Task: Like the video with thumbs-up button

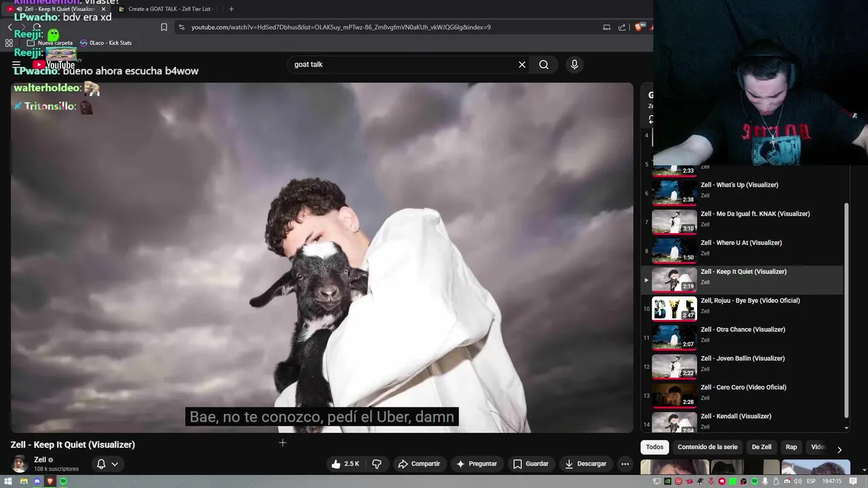Action: pos(345,464)
